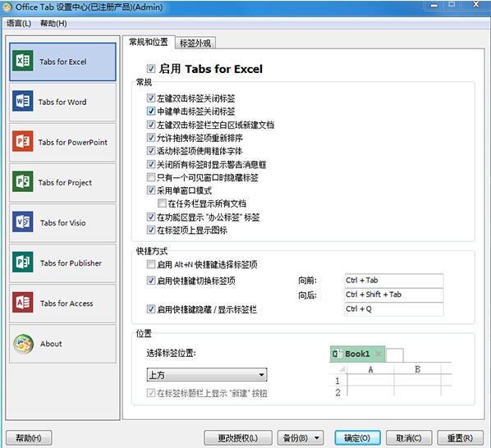Pick the Tabs for Publisher icon

coord(23,263)
